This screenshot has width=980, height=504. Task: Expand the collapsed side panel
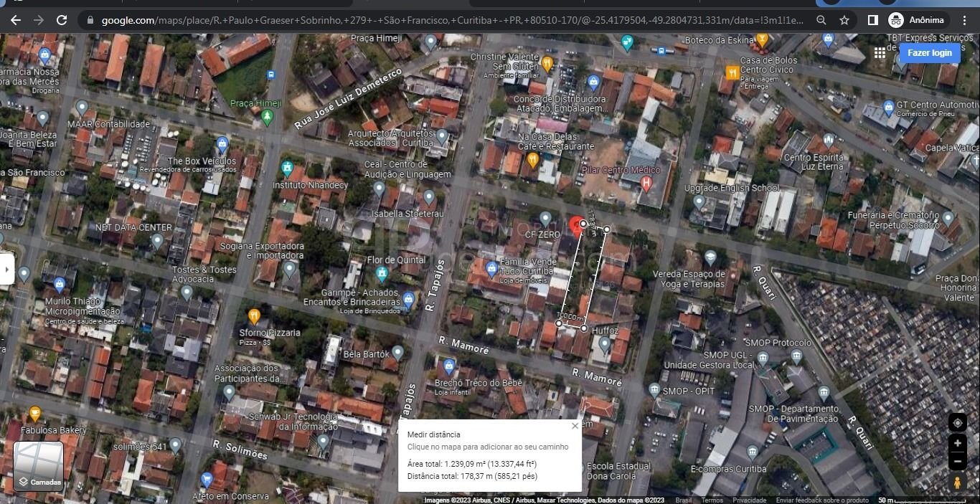tap(6, 270)
